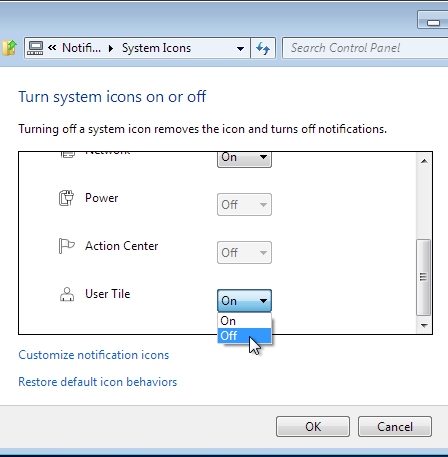Image resolution: width=448 pixels, height=457 pixels.
Task: Click the double chevron before Notifi...
Action: (x=52, y=48)
